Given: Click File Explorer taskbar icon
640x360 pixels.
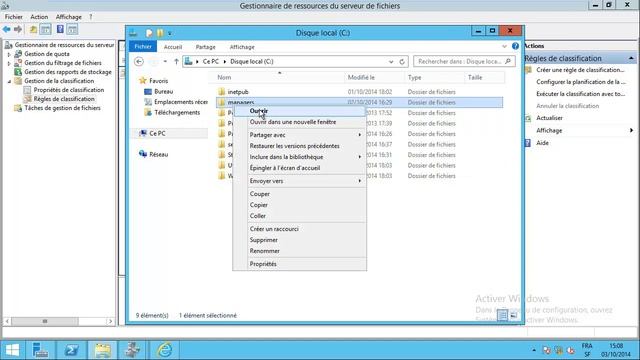Looking at the screenshot, I should click(103, 350).
